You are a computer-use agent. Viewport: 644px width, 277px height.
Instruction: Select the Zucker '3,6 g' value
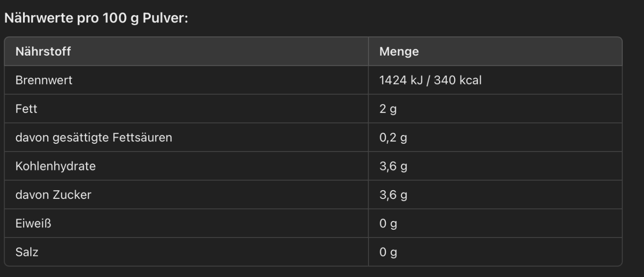click(393, 195)
